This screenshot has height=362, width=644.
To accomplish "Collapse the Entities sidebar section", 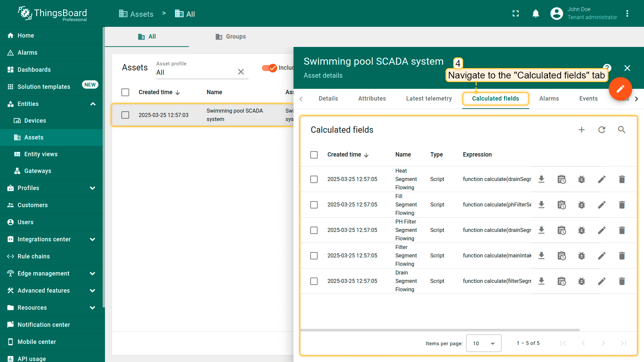I will click(x=93, y=104).
